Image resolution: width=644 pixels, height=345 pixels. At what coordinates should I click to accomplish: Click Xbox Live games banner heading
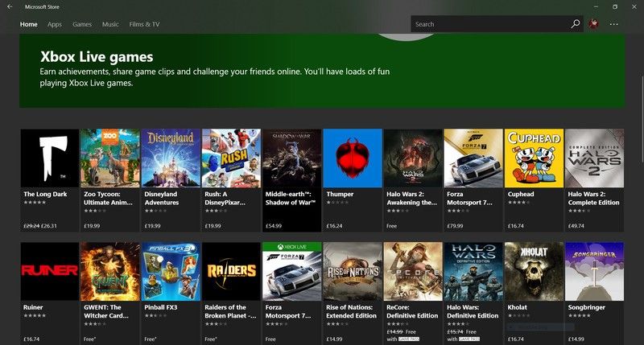(x=97, y=56)
